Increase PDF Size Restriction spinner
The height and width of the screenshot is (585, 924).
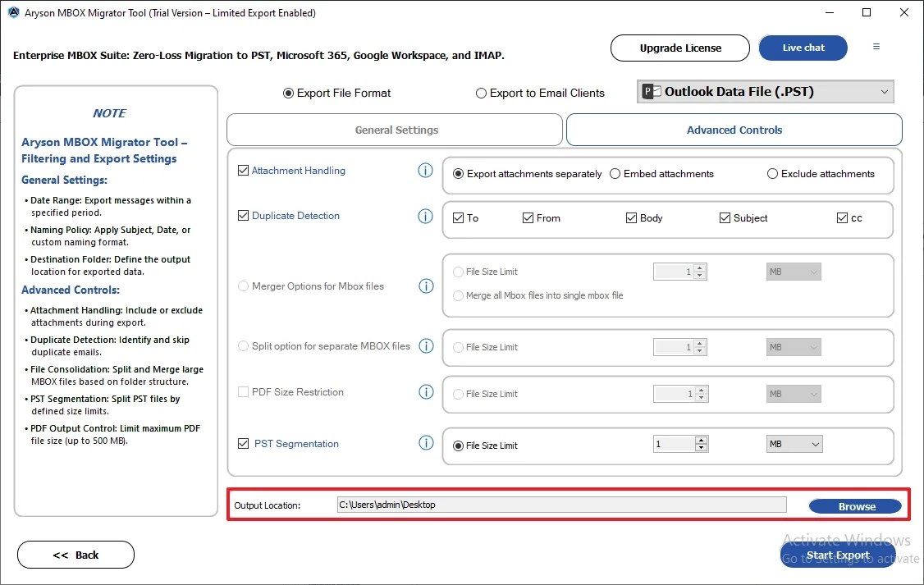[x=702, y=390]
